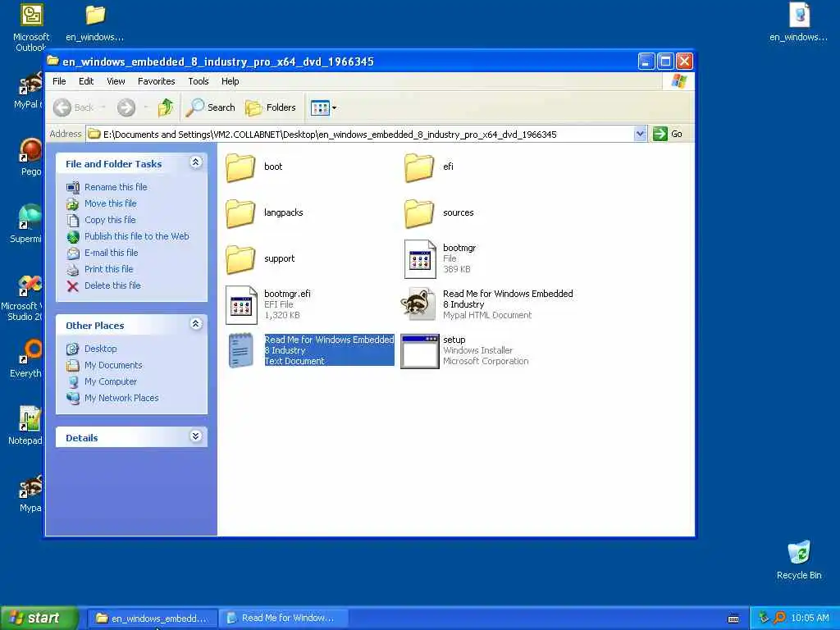Select the Read Me Text Document icon
The height and width of the screenshot is (630, 840).
(x=240, y=350)
